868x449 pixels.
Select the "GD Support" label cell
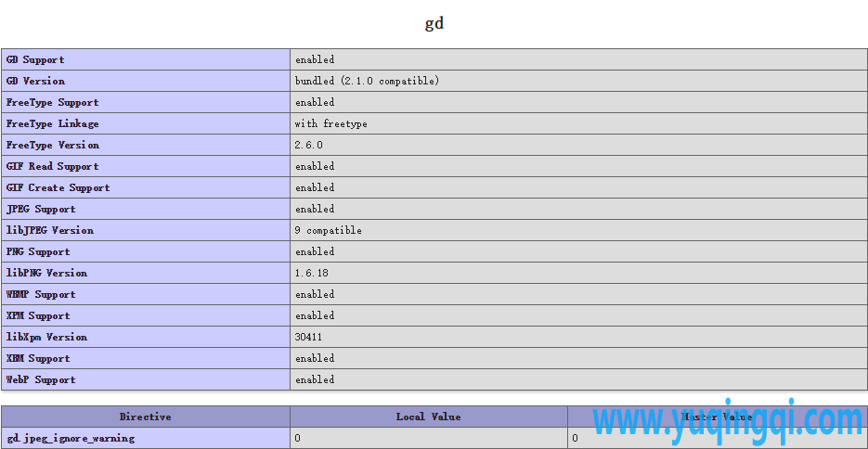click(x=146, y=59)
